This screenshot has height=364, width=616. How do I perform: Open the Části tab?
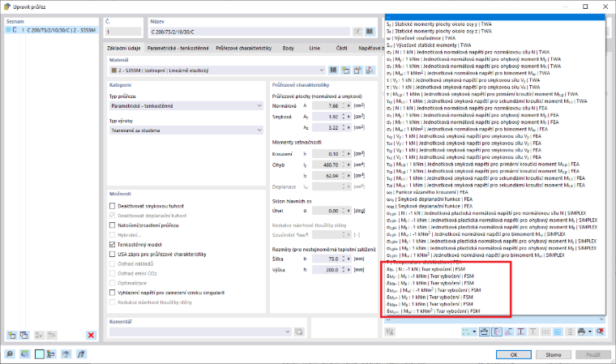pos(341,48)
